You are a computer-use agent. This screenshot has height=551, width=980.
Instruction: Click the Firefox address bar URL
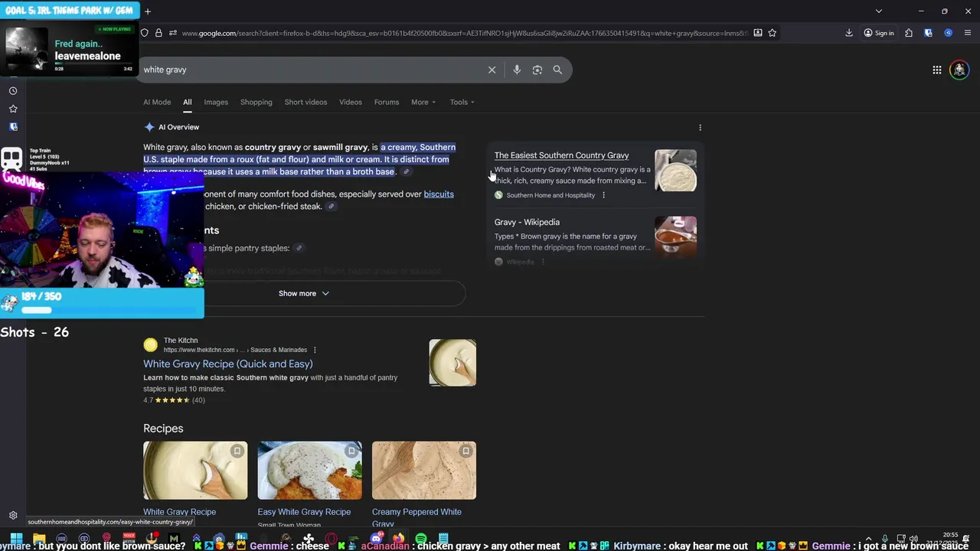point(464,33)
